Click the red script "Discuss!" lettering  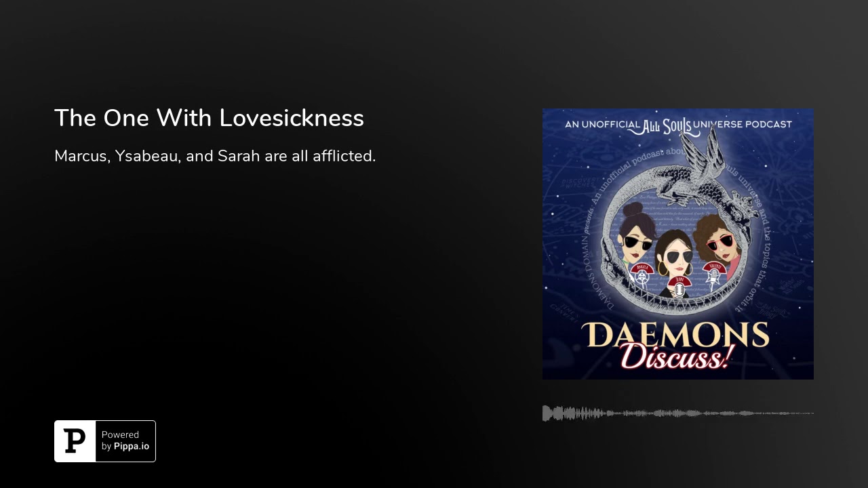pos(675,358)
